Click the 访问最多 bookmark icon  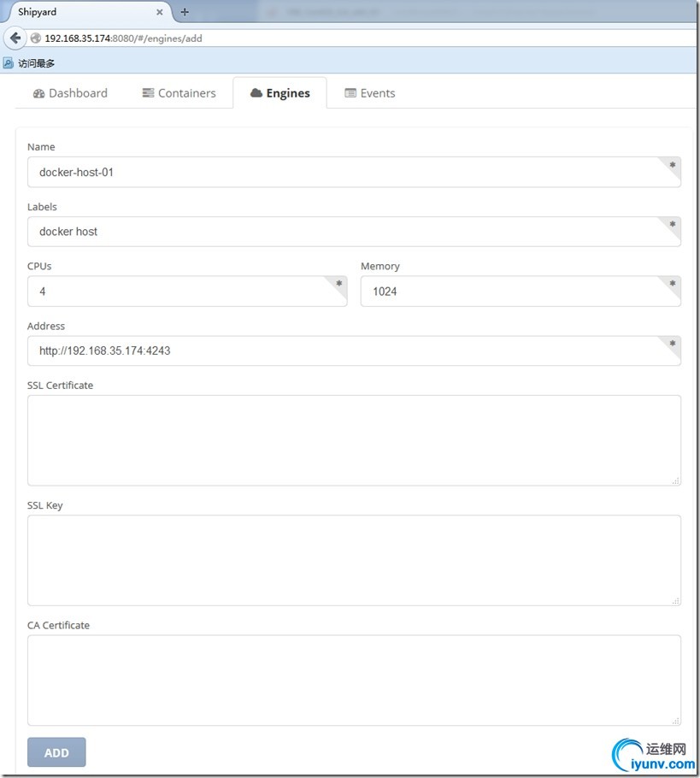(x=8, y=63)
